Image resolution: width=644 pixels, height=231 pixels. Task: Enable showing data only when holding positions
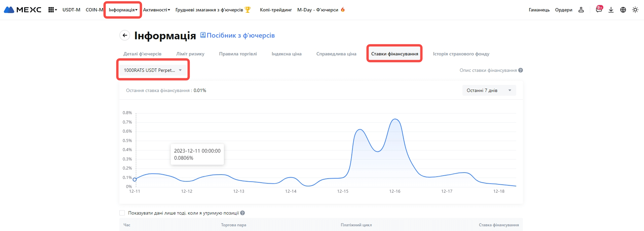tap(122, 213)
